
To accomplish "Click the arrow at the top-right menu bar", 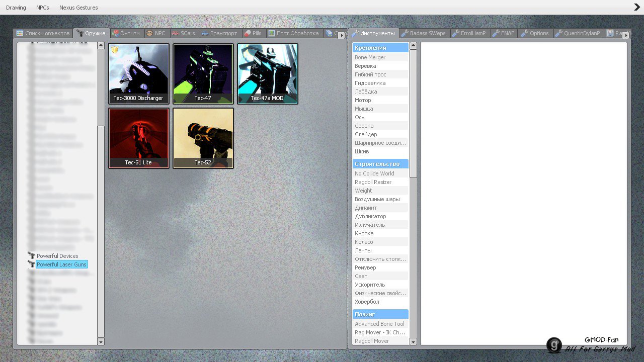I will point(637,7).
